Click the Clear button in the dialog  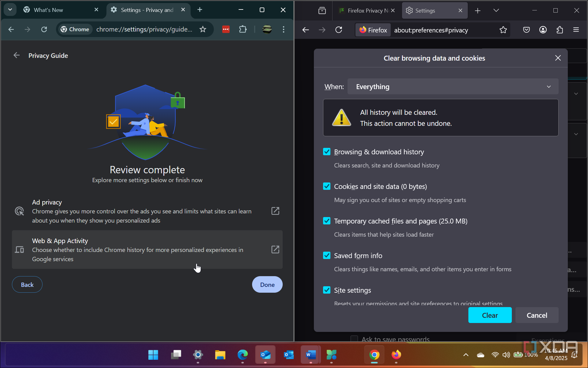pyautogui.click(x=490, y=315)
